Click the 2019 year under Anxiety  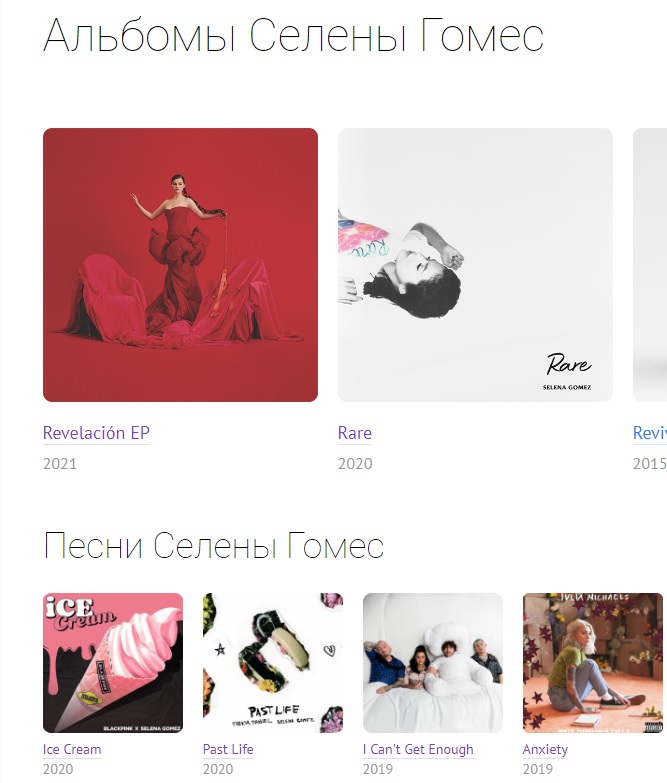[537, 769]
